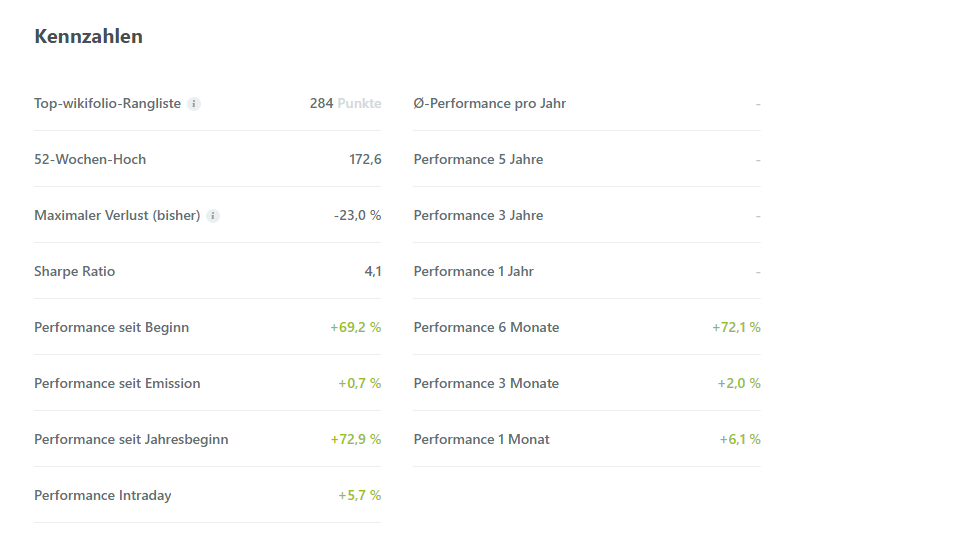Click the Kennzahlen heading
Image resolution: width=960 pixels, height=540 pixels.
pyautogui.click(x=88, y=37)
